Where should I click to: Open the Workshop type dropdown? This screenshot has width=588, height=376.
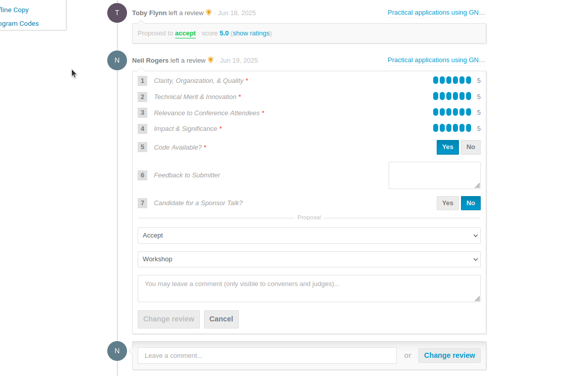pos(309,259)
